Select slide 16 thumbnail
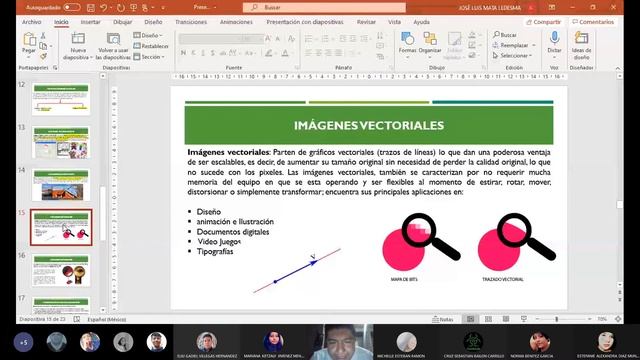 pyautogui.click(x=61, y=270)
